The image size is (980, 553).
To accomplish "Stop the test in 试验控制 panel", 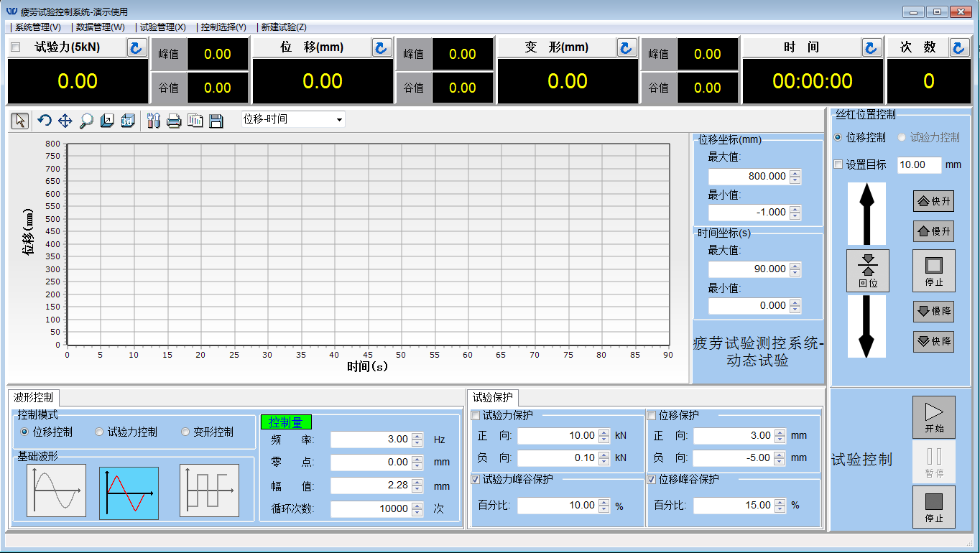I will tap(934, 507).
